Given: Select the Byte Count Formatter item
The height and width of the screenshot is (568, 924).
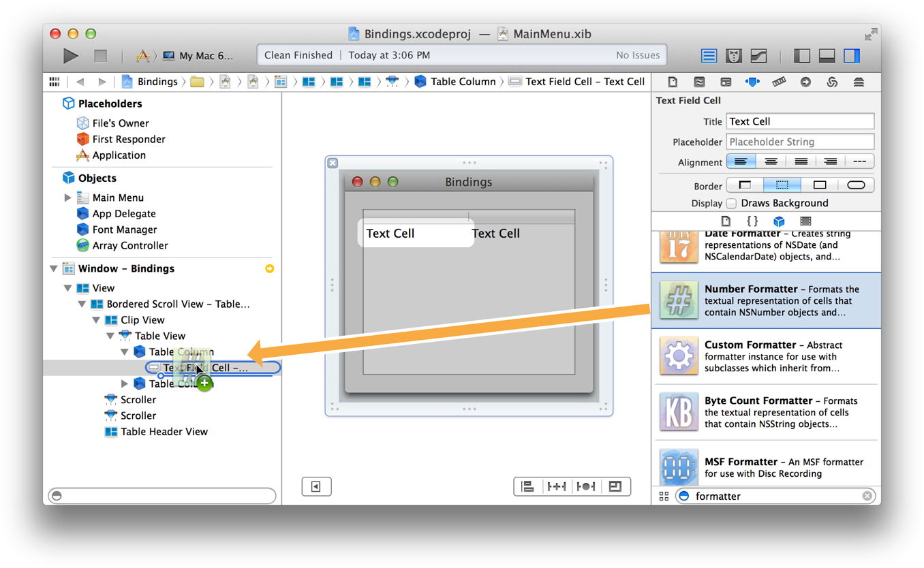Looking at the screenshot, I should [766, 412].
